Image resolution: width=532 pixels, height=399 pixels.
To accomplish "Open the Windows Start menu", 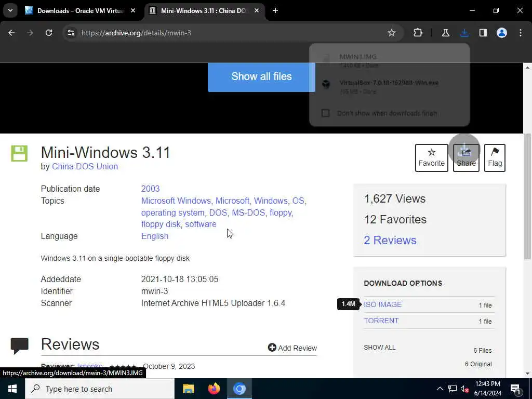I will pyautogui.click(x=12, y=389).
